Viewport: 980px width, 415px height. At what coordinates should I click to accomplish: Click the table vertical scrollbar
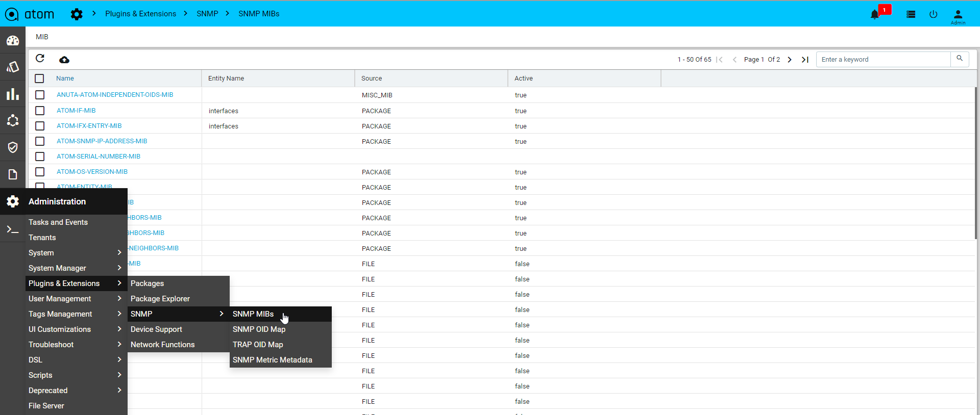tap(977, 163)
